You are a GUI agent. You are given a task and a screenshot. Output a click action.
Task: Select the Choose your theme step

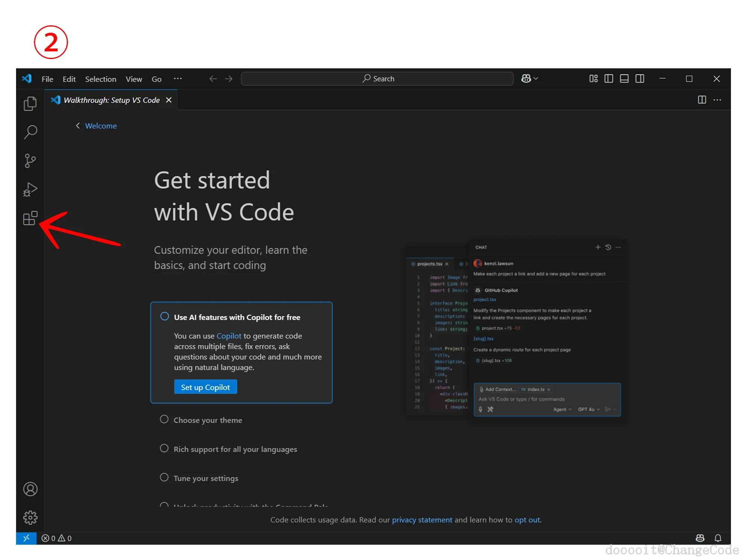coord(208,420)
